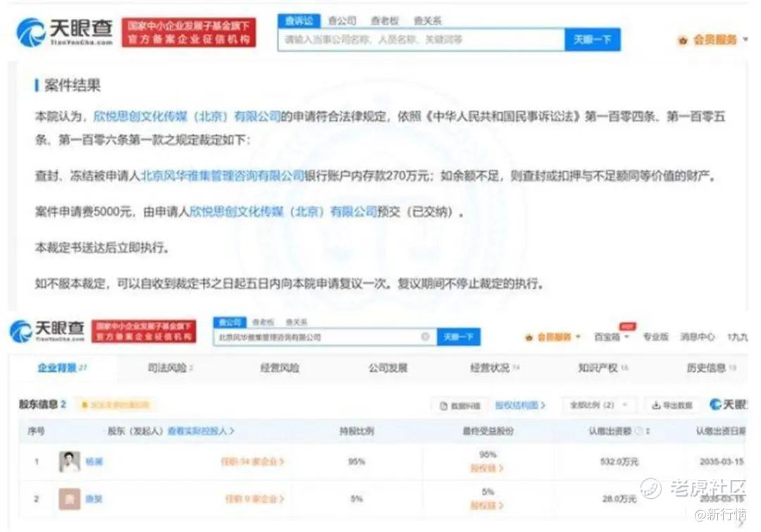Open the 股权链 link under 5%
The image size is (761, 532).
pyautogui.click(x=487, y=505)
